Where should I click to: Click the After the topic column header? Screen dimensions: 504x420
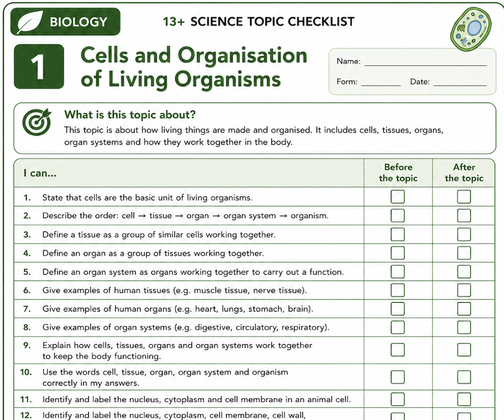tap(464, 173)
